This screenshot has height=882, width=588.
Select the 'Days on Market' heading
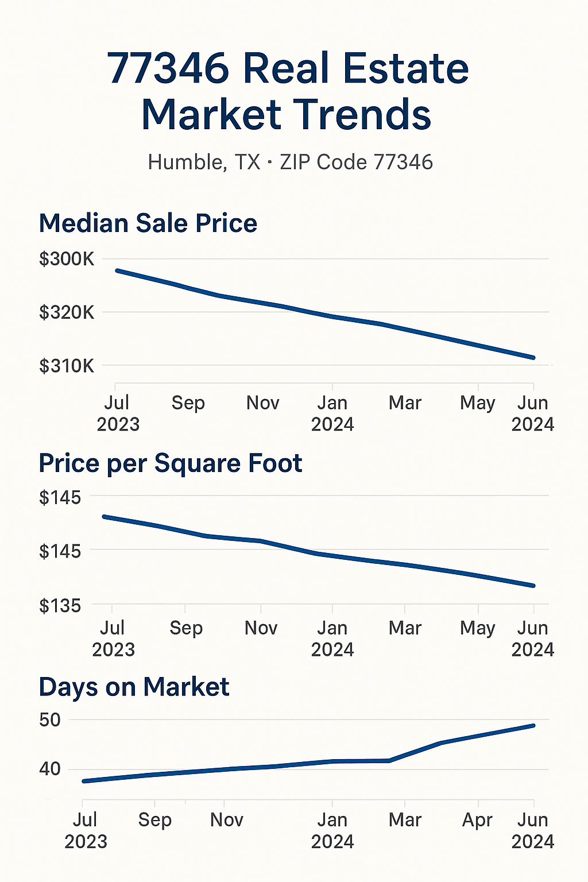tap(134, 687)
